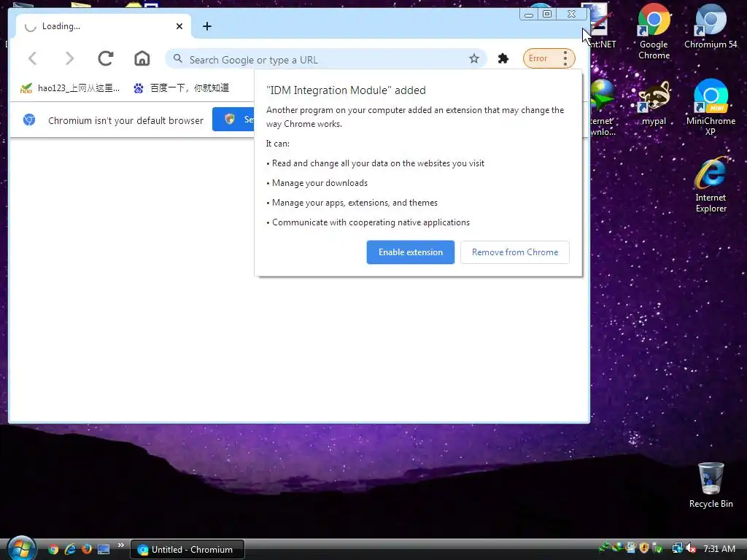The width and height of the screenshot is (747, 560).
Task: Maximize the Chromium window
Action: click(x=547, y=15)
